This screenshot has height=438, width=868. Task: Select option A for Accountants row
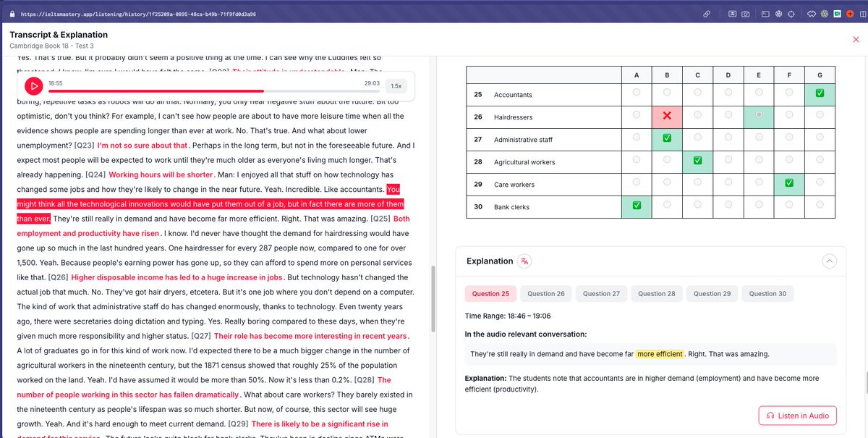pyautogui.click(x=636, y=93)
